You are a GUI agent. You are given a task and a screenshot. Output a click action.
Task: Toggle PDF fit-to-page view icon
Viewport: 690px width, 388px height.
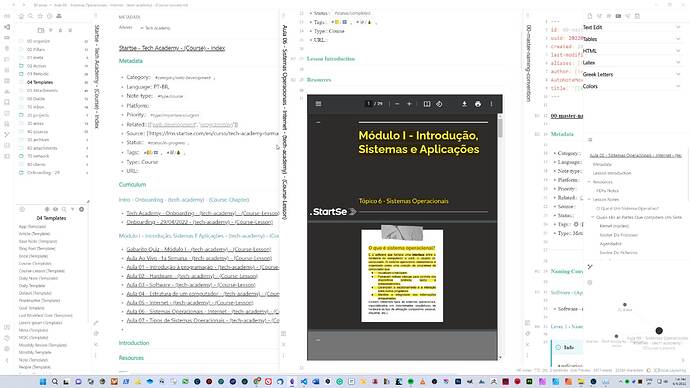tap(427, 104)
